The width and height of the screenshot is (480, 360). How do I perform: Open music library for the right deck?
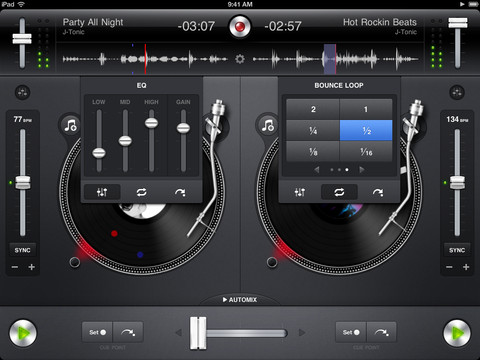click(x=268, y=126)
